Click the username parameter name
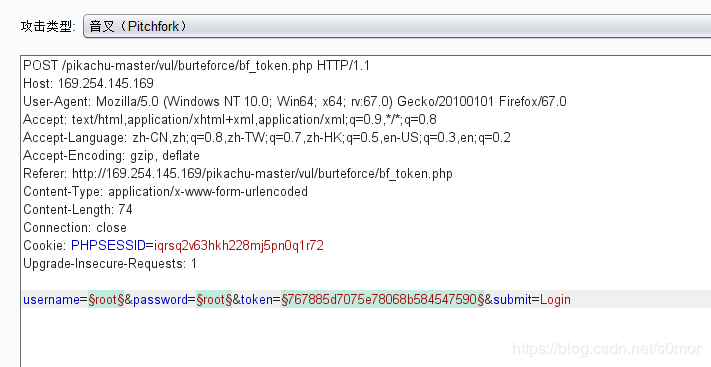Screen dimensions: 711x367 pos(51,299)
